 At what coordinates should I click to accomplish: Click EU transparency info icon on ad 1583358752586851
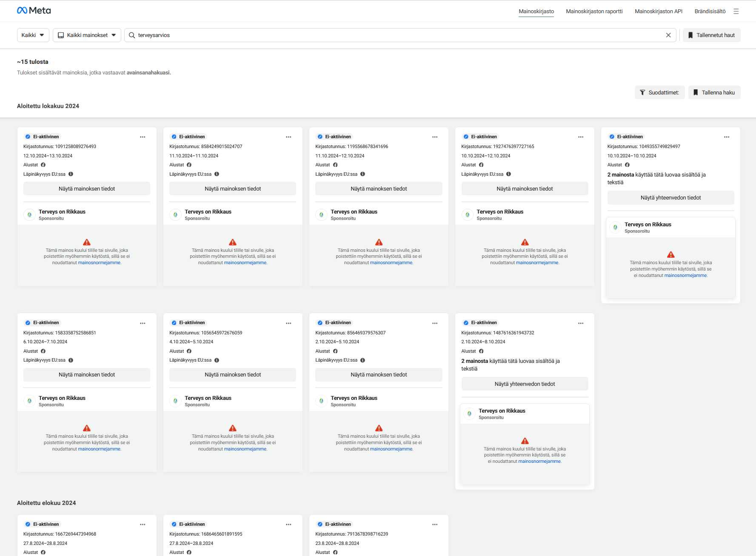71,360
